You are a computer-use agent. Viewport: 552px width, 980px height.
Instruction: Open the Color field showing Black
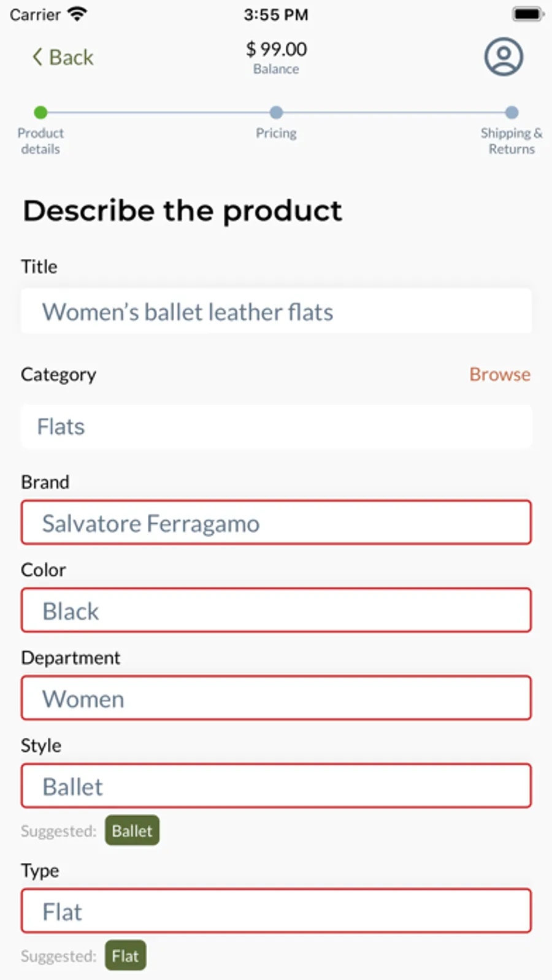click(x=276, y=610)
